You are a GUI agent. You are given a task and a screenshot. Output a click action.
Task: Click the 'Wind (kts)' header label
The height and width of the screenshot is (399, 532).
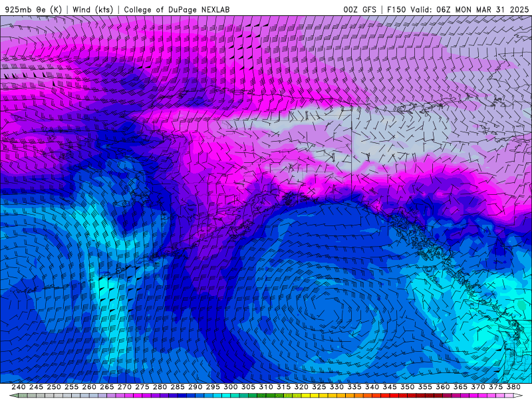(92, 9)
